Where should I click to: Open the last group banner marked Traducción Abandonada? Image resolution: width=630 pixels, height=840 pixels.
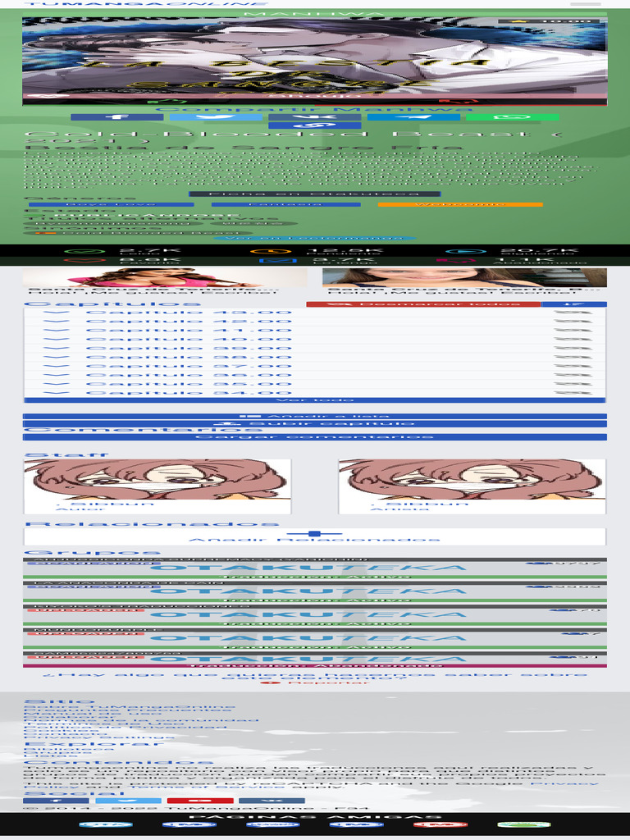pyautogui.click(x=314, y=660)
